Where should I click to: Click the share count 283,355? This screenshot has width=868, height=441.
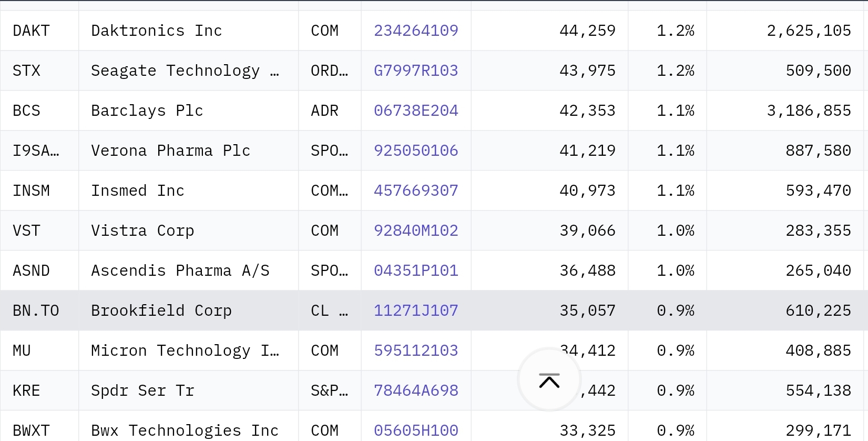point(819,230)
